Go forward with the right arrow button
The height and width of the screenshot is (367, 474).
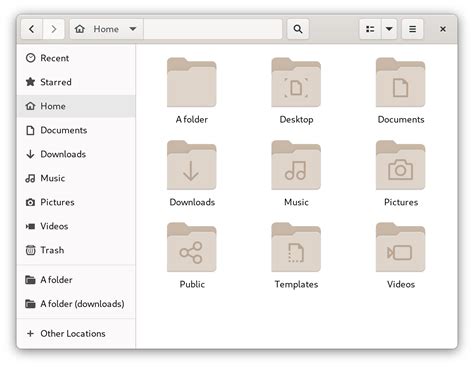coord(54,29)
